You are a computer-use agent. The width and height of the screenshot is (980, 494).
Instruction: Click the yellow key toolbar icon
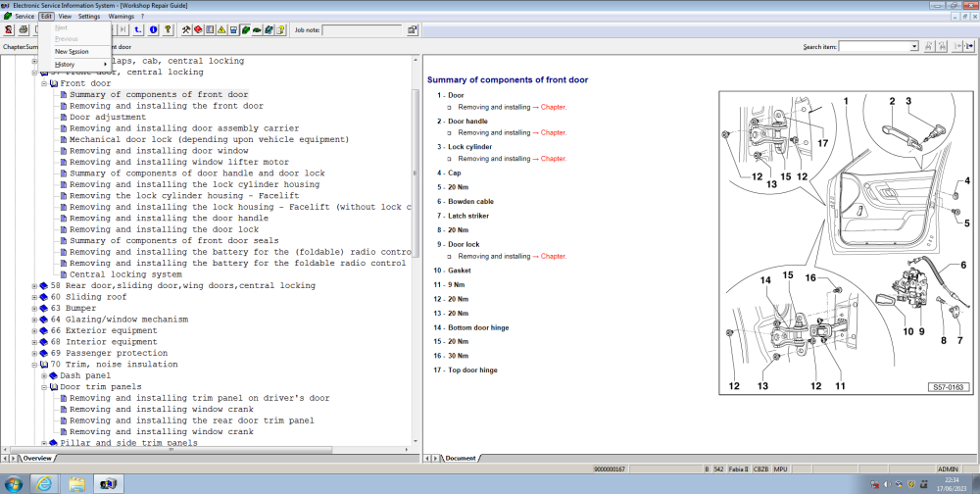(168, 29)
